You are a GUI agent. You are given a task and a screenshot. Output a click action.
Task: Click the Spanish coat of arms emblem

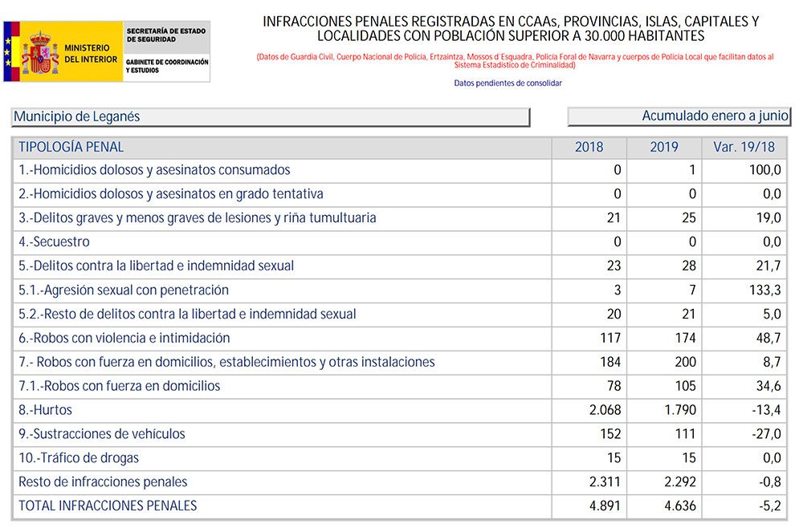pyautogui.click(x=39, y=53)
